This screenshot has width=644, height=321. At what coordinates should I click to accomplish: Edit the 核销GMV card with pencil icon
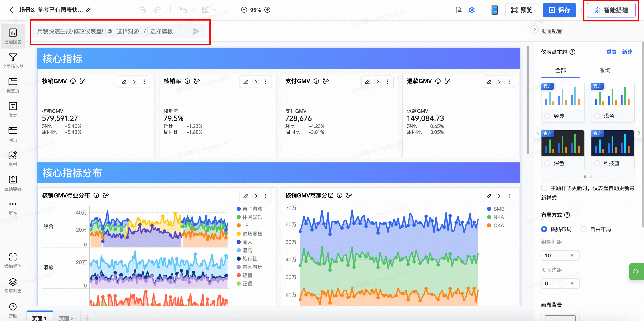pos(124,82)
